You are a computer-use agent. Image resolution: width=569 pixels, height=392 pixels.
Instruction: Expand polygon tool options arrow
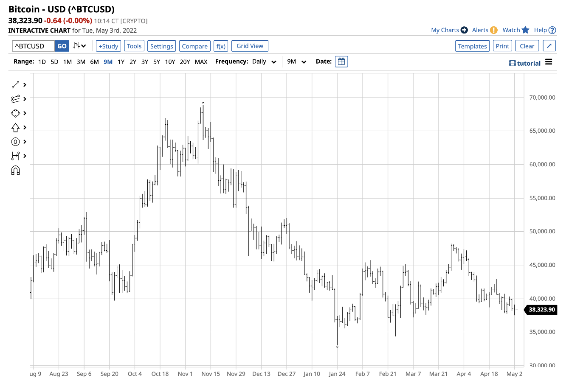pos(25,113)
